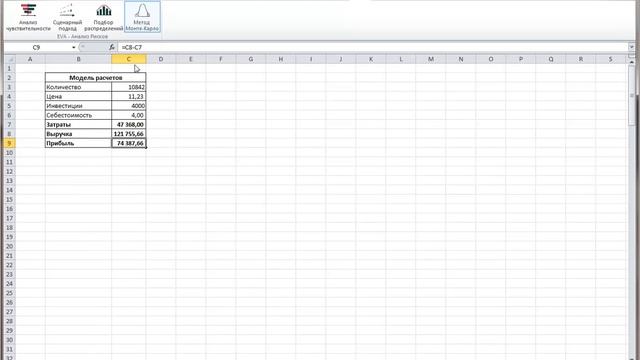The image size is (640, 360).
Task: Select cell with value 4,00
Action: pos(129,115)
